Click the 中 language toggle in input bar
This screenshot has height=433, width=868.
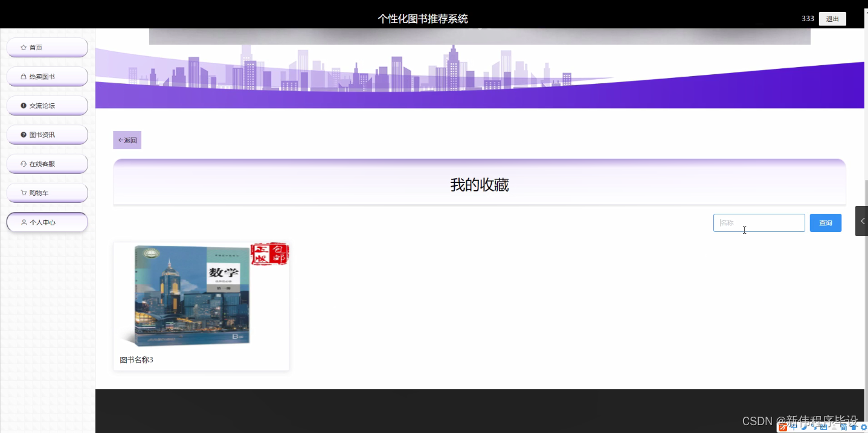point(794,428)
